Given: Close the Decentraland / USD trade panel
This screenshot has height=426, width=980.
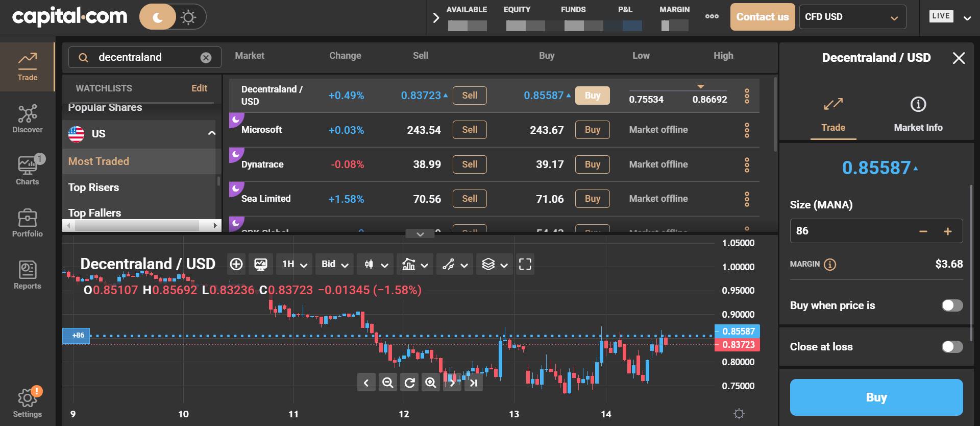Looking at the screenshot, I should 959,58.
